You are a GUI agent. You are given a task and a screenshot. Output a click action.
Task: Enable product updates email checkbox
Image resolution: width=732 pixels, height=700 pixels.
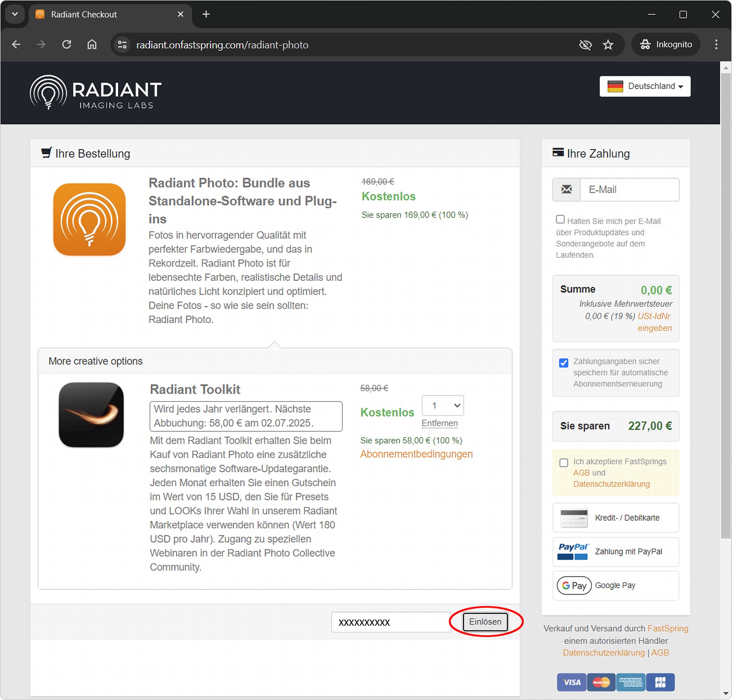[560, 219]
